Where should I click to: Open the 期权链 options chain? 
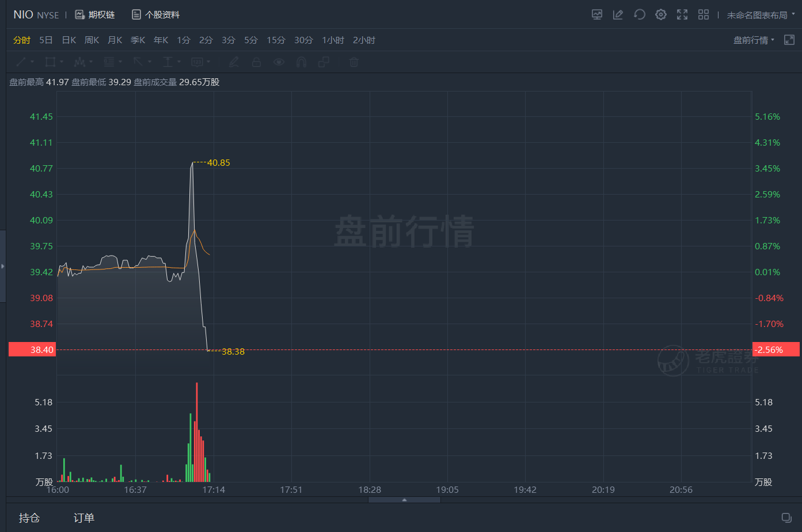[x=95, y=15]
